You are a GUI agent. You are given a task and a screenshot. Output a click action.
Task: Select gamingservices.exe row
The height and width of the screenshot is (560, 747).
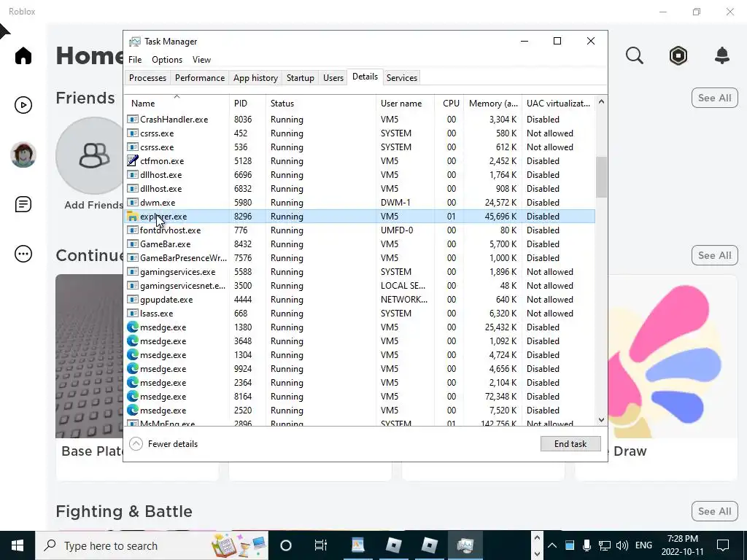pos(360,272)
